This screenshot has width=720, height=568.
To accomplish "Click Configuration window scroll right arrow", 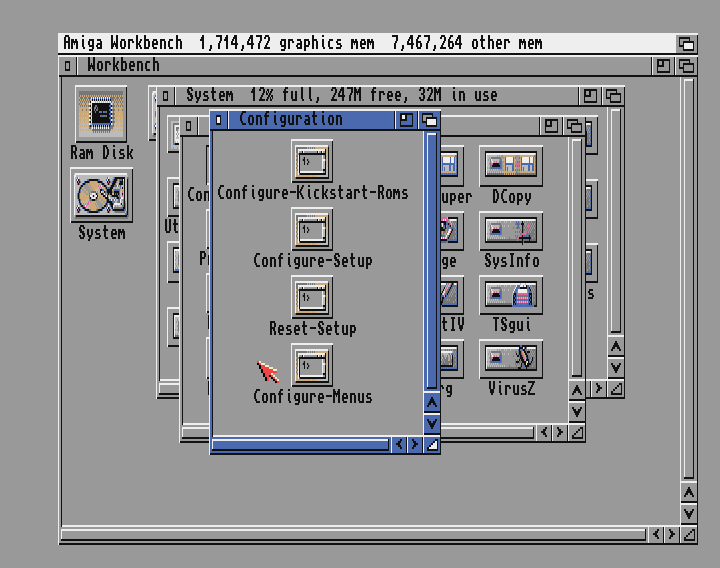I will point(415,444).
